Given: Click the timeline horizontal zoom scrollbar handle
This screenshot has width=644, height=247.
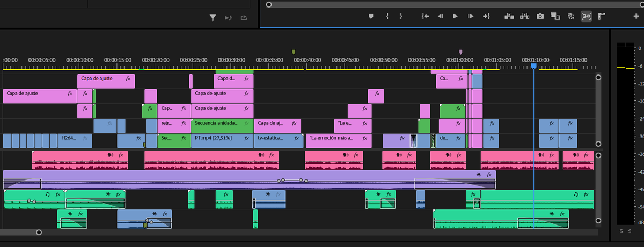Looking at the screenshot, I should pyautogui.click(x=39, y=233).
